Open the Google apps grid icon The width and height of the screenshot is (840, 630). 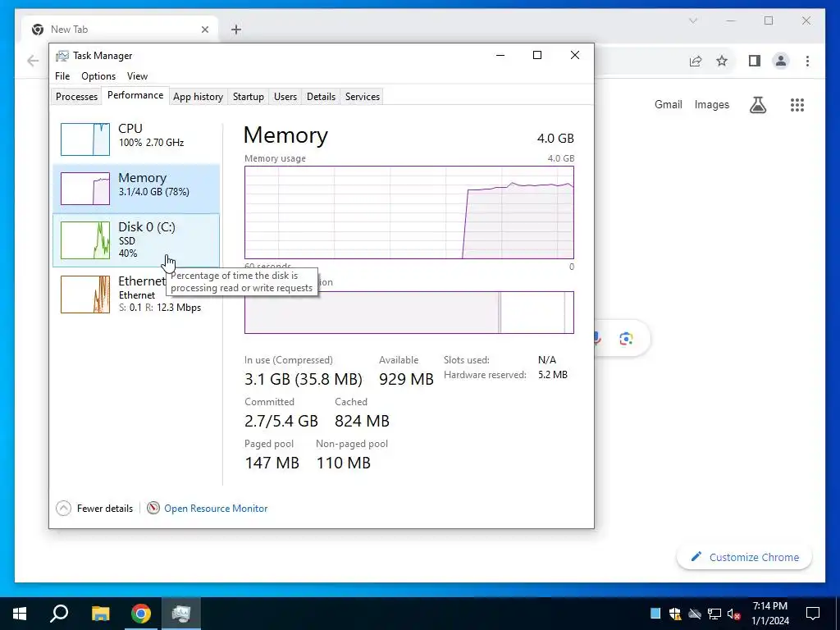797,105
